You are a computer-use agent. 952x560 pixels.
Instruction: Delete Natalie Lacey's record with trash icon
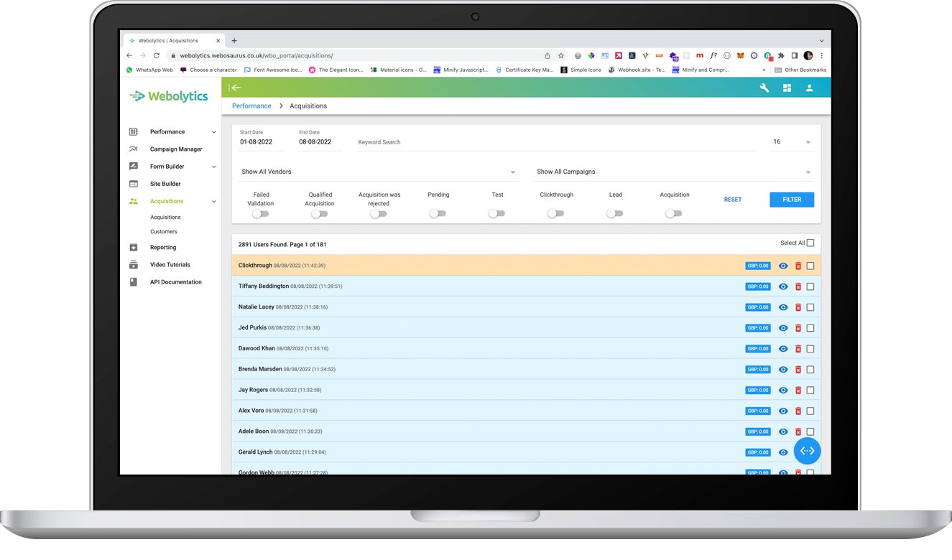click(798, 307)
